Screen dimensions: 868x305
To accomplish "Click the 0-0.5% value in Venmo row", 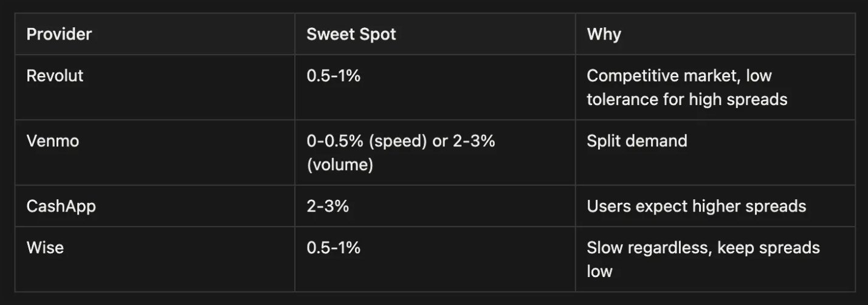I will click(334, 141).
